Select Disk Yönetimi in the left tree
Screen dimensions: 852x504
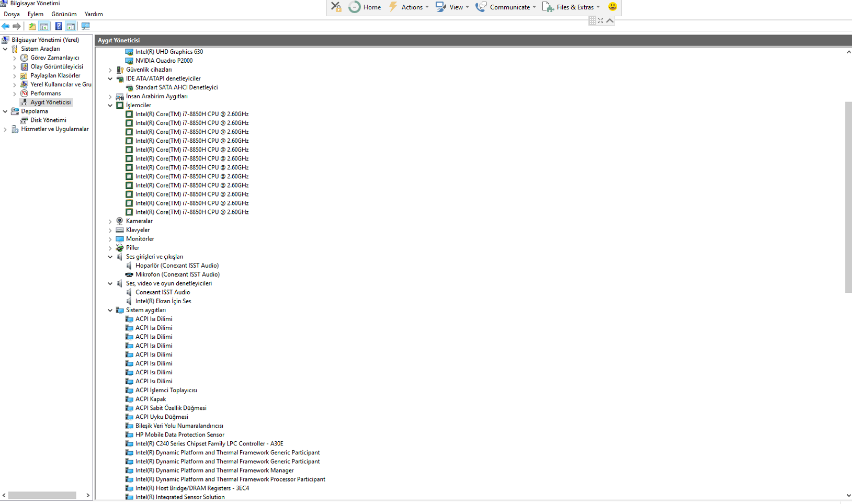(48, 120)
